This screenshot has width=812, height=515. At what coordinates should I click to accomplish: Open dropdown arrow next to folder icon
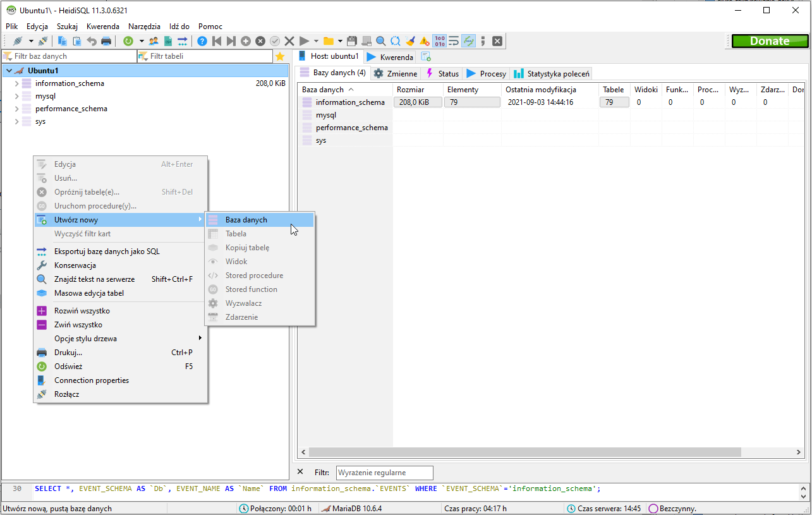pyautogui.click(x=340, y=41)
